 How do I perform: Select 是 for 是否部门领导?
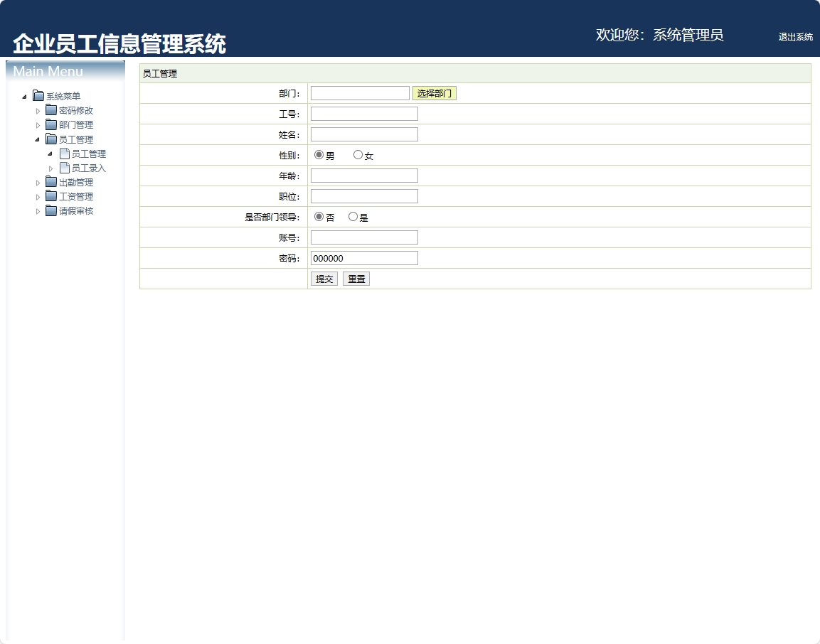tap(353, 217)
